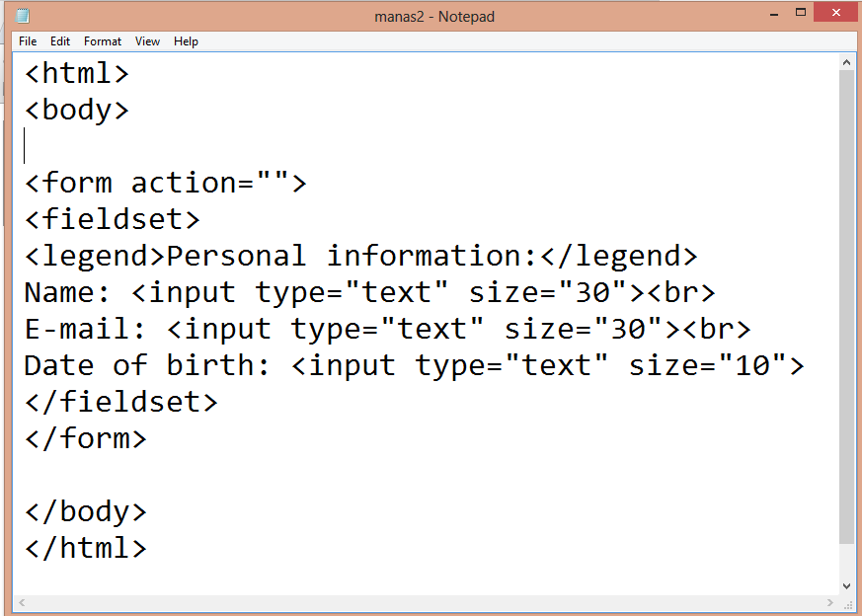Click the horizontal scrollbar left arrow
This screenshot has height=616, width=862.
point(22,603)
